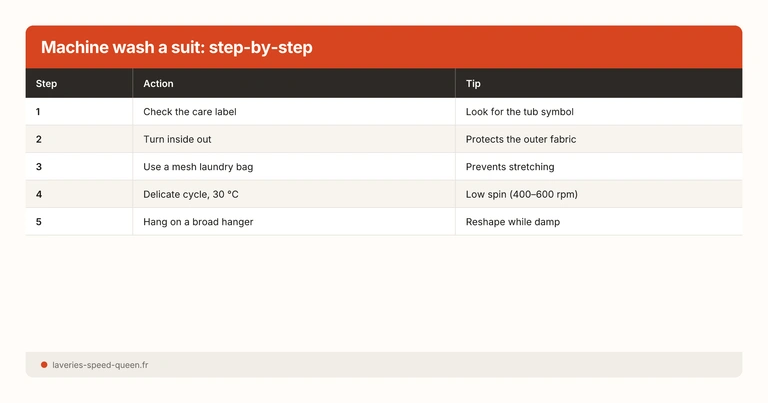Viewport: 768px width, 403px height.
Task: Click the "Look for the tub symbol" tip
Action: (x=519, y=112)
